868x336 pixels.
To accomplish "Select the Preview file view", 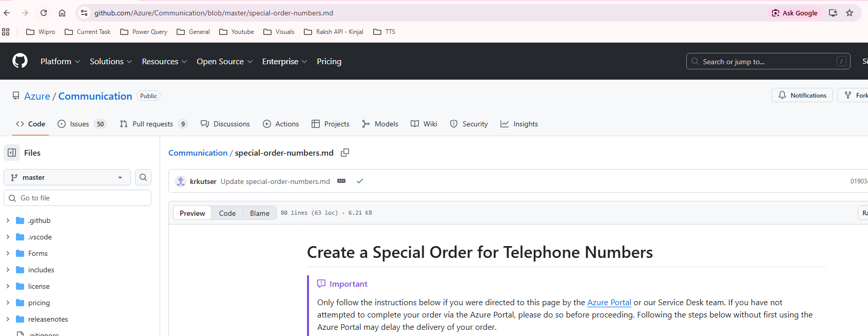I will [192, 213].
